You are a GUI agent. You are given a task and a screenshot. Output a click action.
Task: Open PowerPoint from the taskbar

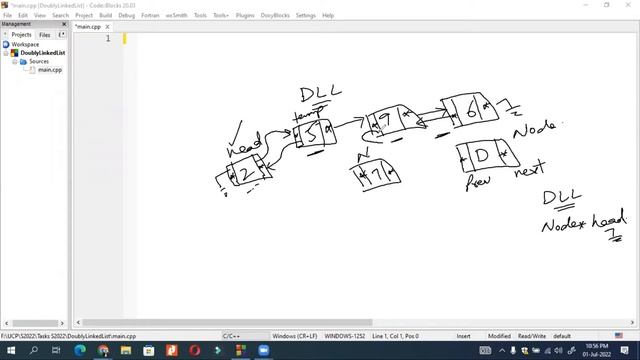pyautogui.click(x=171, y=350)
